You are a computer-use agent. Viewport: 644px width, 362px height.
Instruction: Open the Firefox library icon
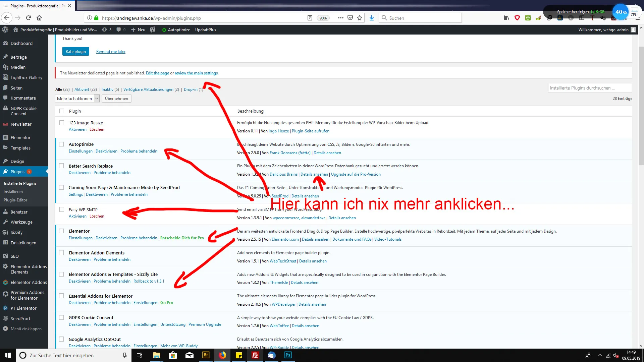[x=506, y=18]
